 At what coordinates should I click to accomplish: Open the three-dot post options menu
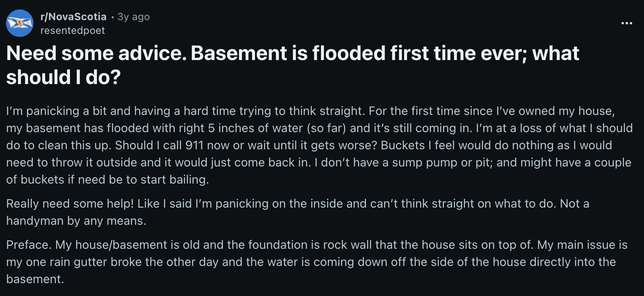coord(626,24)
